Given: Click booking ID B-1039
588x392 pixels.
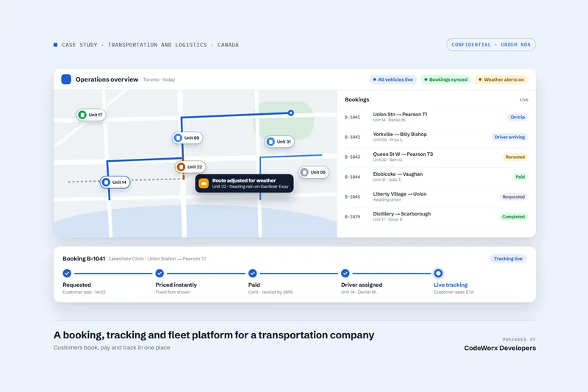Looking at the screenshot, I should pos(353,217).
